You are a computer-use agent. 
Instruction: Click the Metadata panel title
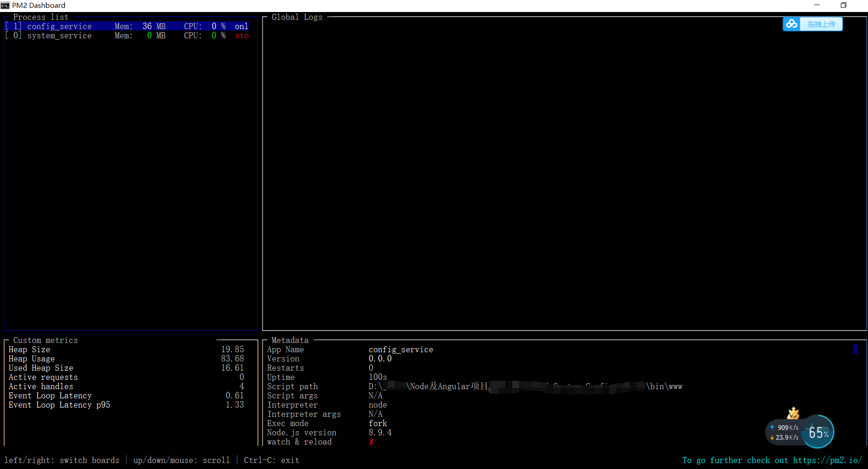(290, 340)
